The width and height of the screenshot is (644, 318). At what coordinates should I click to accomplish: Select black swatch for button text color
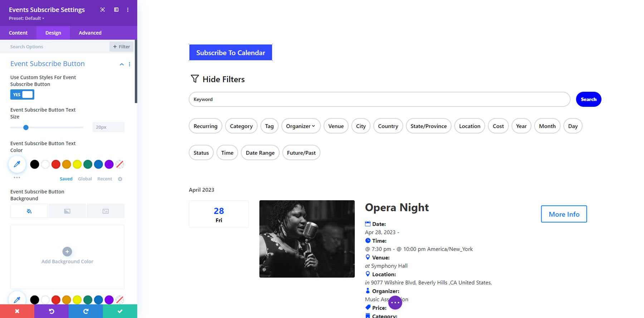35,164
